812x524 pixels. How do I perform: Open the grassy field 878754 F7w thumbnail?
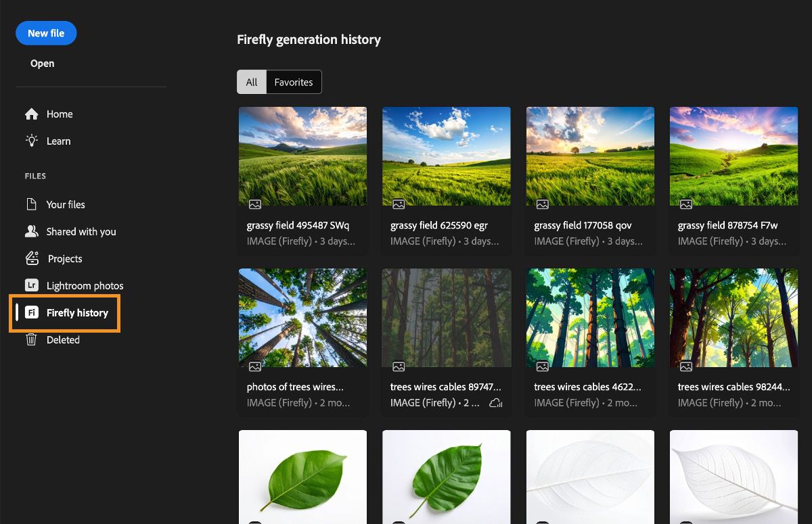734,156
